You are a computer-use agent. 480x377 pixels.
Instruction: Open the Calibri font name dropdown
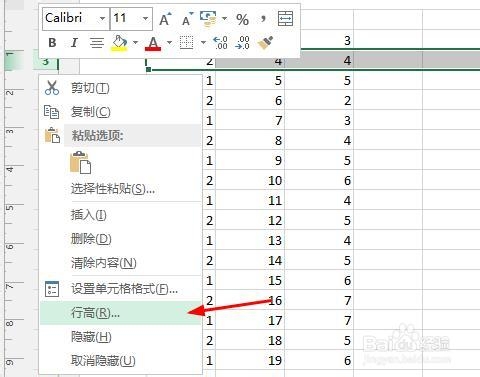click(102, 18)
